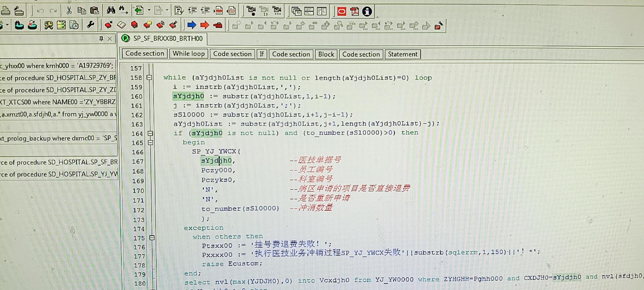Click the Paste clipboard icon
Screen dimensions: 644x290
point(94,11)
